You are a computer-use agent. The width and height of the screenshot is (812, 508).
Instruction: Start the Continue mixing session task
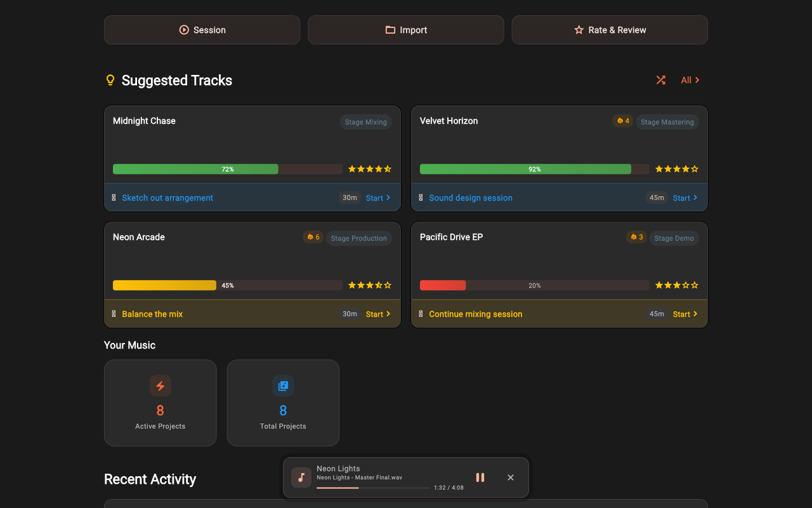685,314
